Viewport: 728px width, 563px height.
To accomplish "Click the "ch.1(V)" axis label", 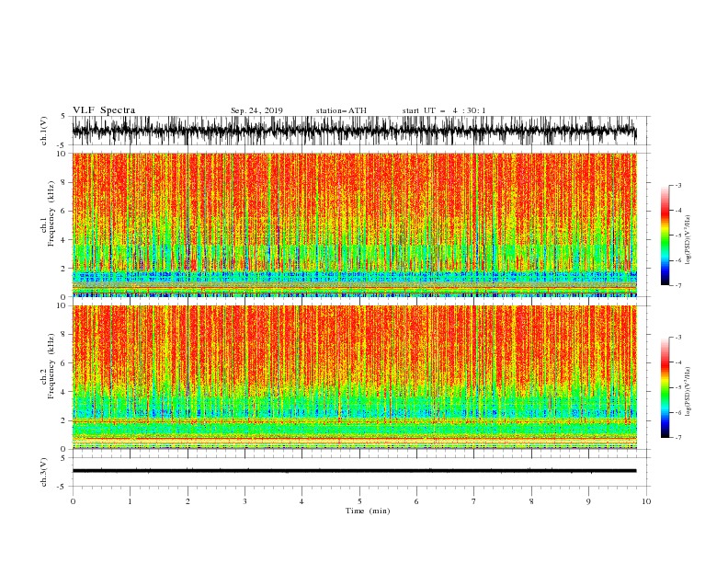I will (44, 131).
